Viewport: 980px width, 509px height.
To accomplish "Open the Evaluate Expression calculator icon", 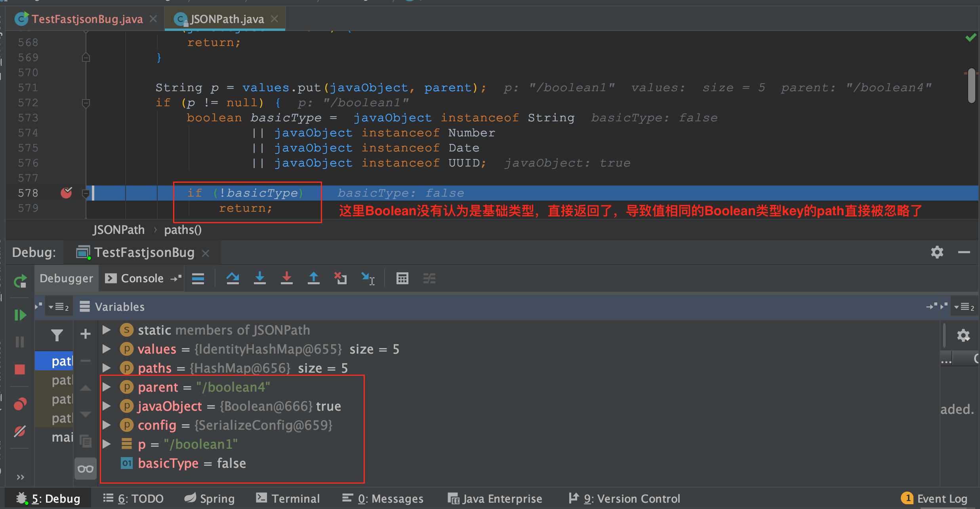I will coord(402,278).
